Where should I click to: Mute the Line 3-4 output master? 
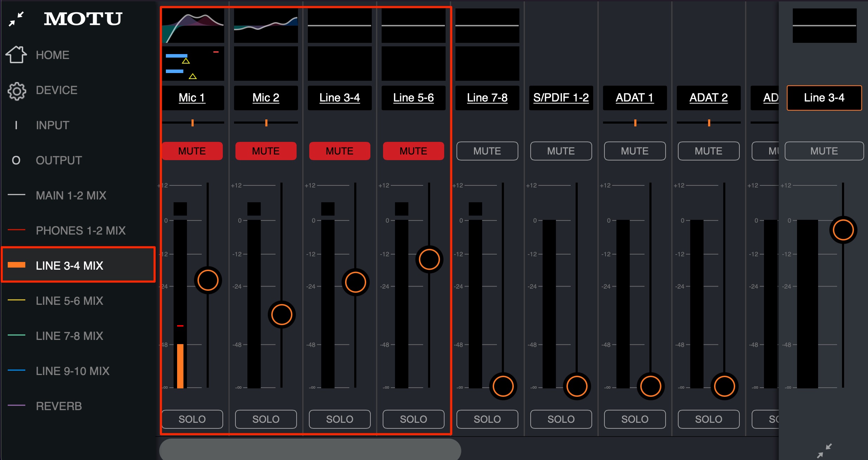pos(824,151)
